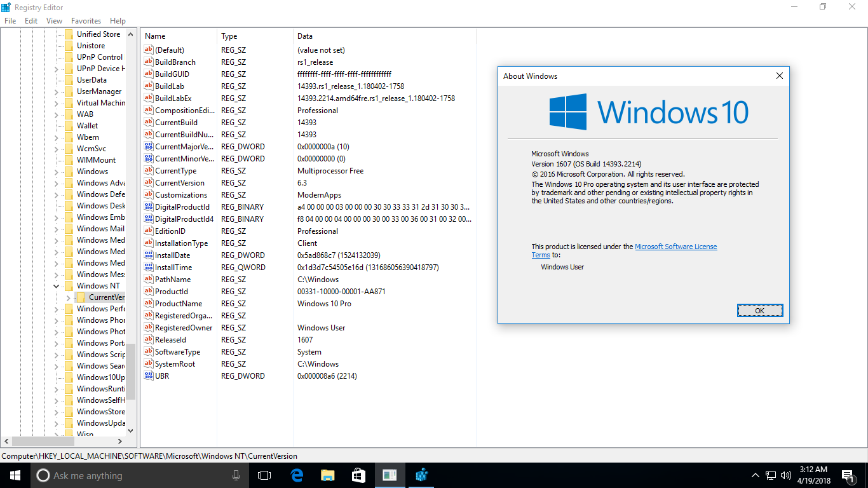The image size is (868, 488).
Task: Click the DigitalProductId binary value icon
Action: pos(149,207)
